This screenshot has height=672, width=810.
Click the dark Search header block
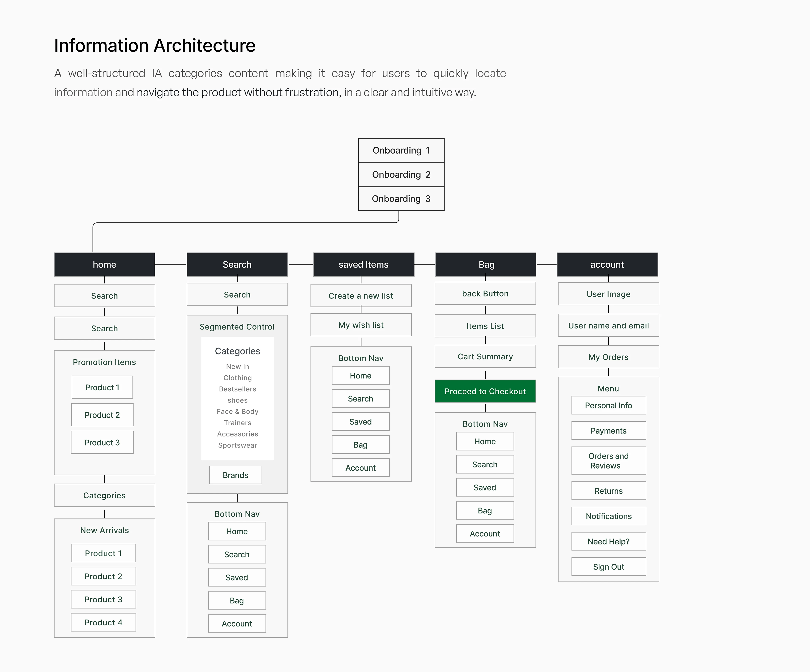click(x=237, y=264)
